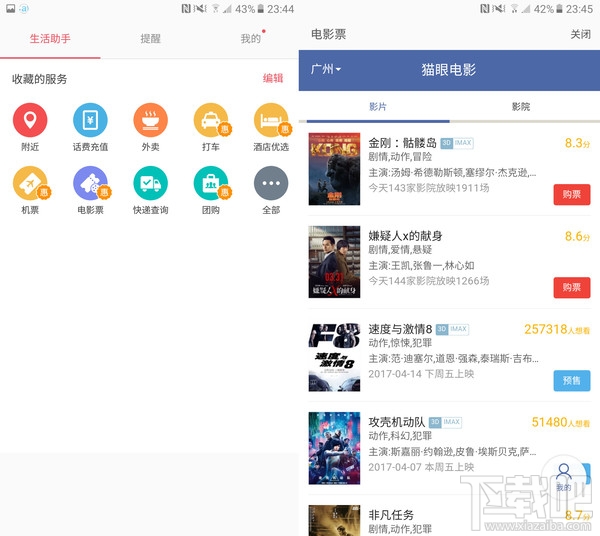Open the 酒店优选 hotel icon
This screenshot has height=536, width=600.
[x=271, y=120]
